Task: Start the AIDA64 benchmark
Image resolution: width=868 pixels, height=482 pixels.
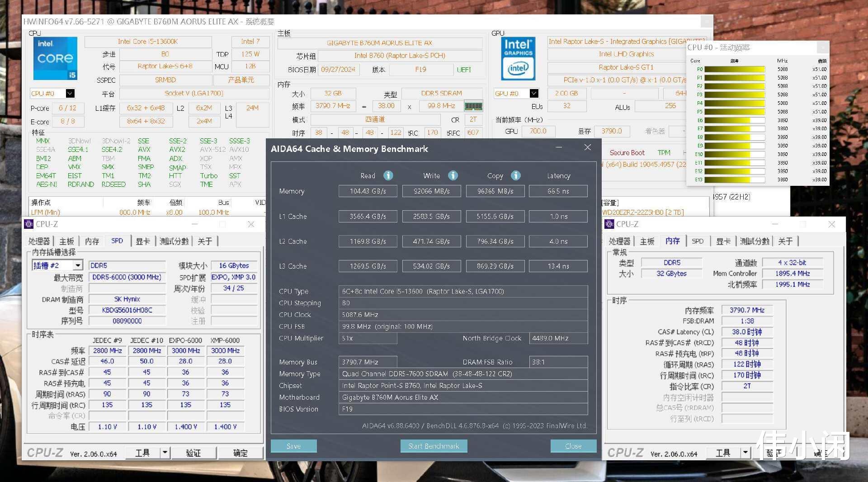Action: pos(434,446)
